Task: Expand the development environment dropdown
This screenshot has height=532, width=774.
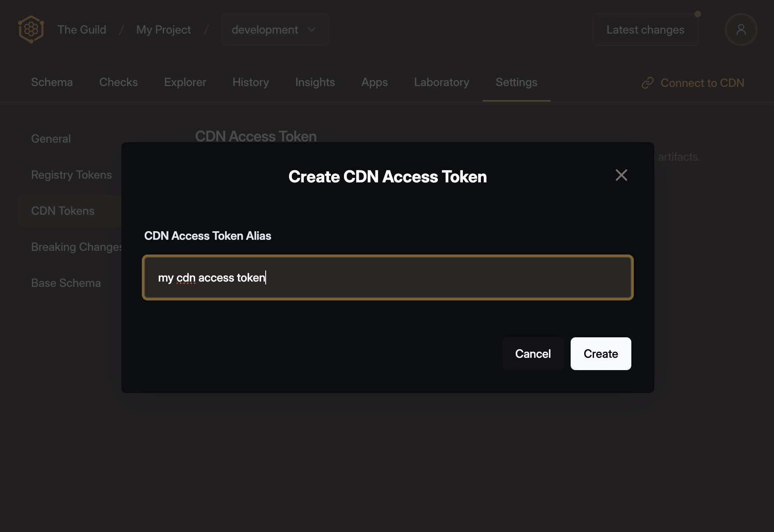Action: pyautogui.click(x=274, y=29)
